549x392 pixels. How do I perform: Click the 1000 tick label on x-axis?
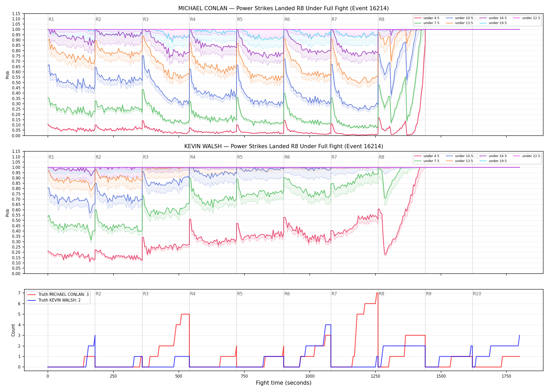tap(310, 376)
